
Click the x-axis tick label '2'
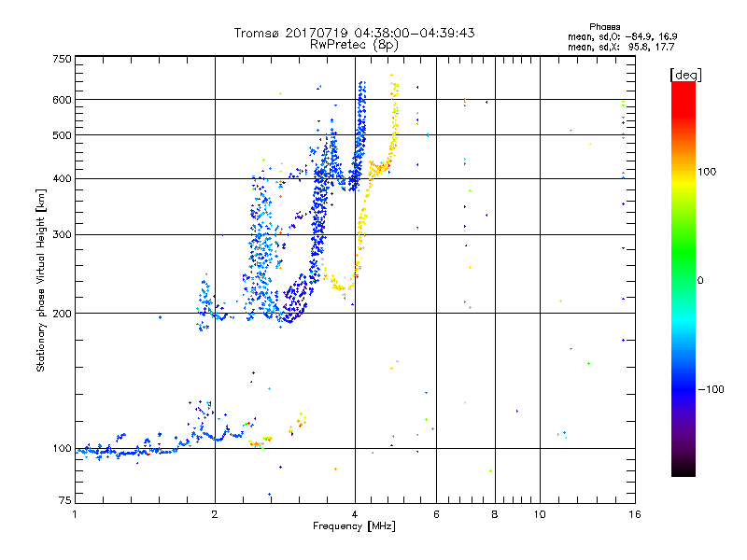click(215, 514)
